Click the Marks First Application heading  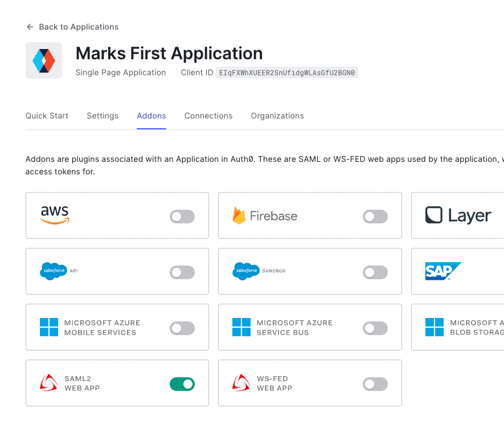[x=169, y=54]
